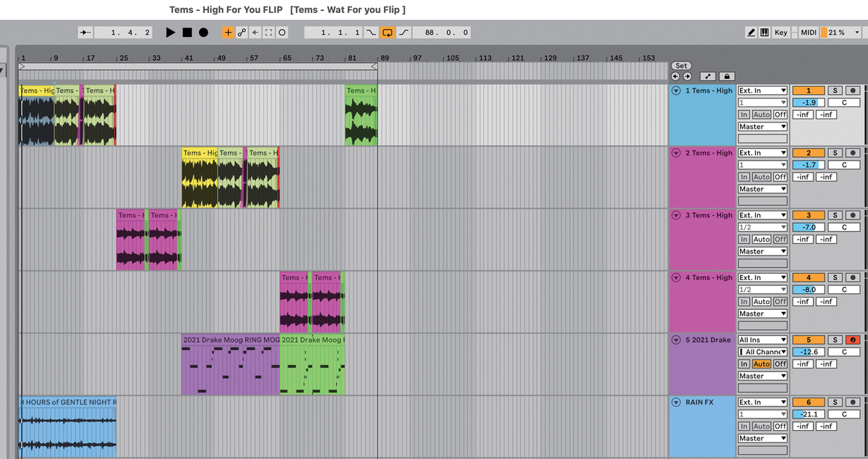
Task: Toggle track 2 activator button
Action: tap(809, 153)
